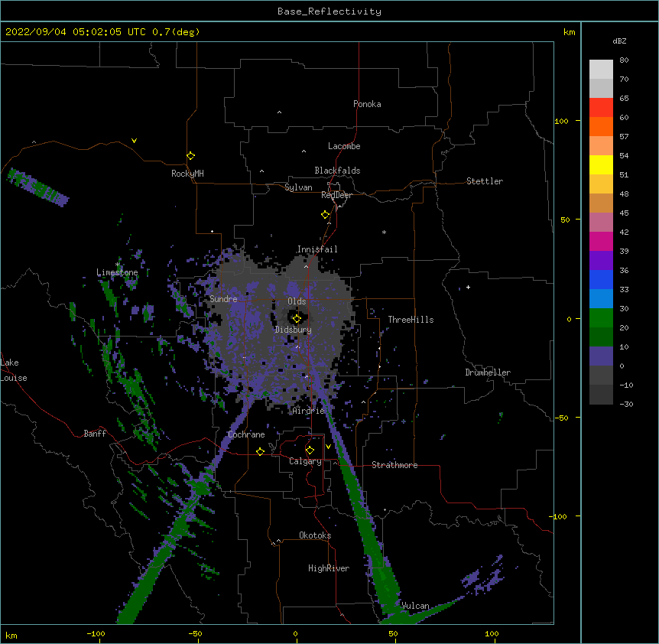Image resolution: width=659 pixels, height=644 pixels.
Task: Click the white plus marker north of Drumheller
Action: point(468,287)
